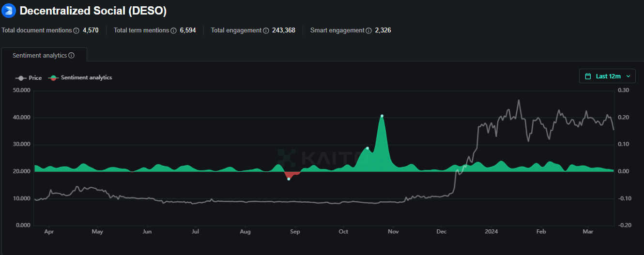644x255 pixels.
Task: Open info icon beside Smart engagement
Action: point(369,30)
